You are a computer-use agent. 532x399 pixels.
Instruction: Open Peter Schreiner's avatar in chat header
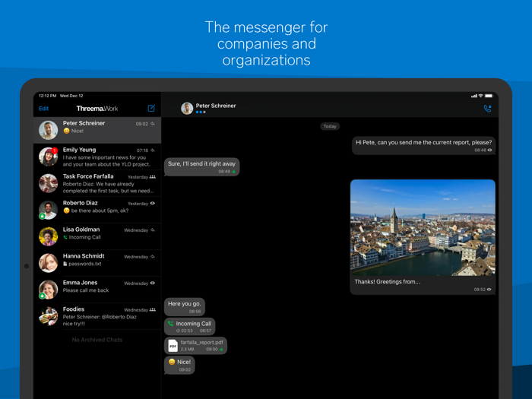pyautogui.click(x=187, y=108)
